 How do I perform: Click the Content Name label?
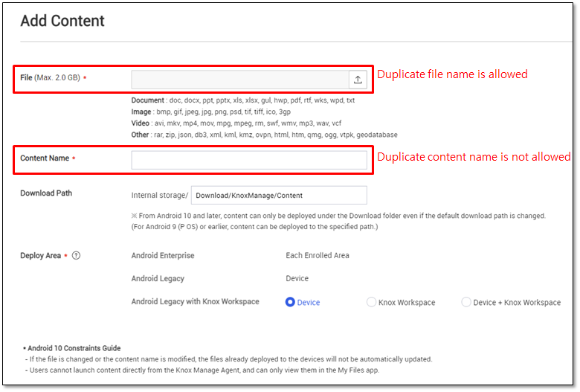point(45,158)
